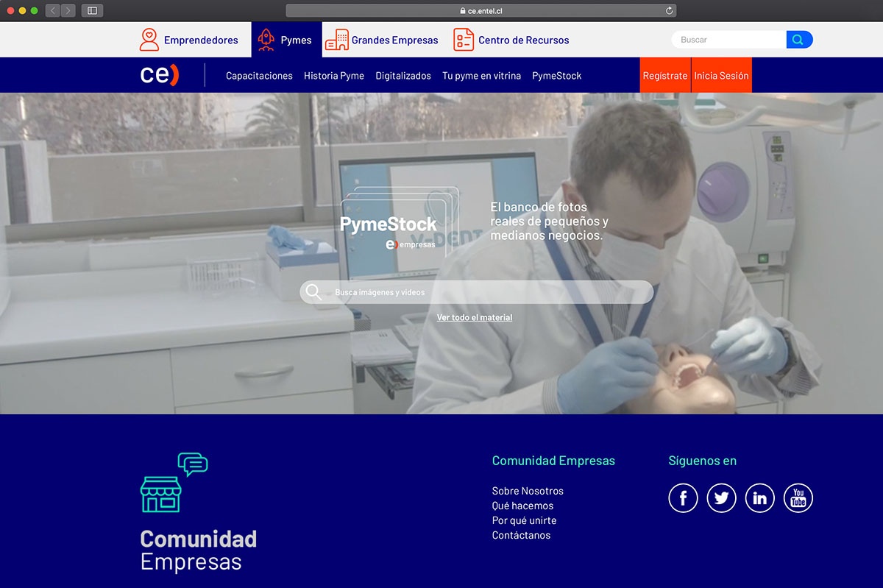The width and height of the screenshot is (883, 588).
Task: Click the ce.entel.cl address bar
Action: point(480,10)
